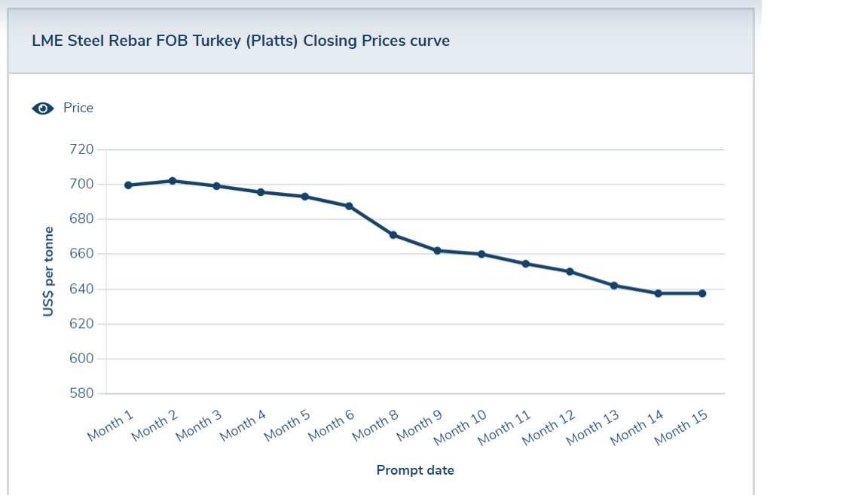Click the Prompt date x-axis title
This screenshot has width=868, height=495.
[415, 471]
